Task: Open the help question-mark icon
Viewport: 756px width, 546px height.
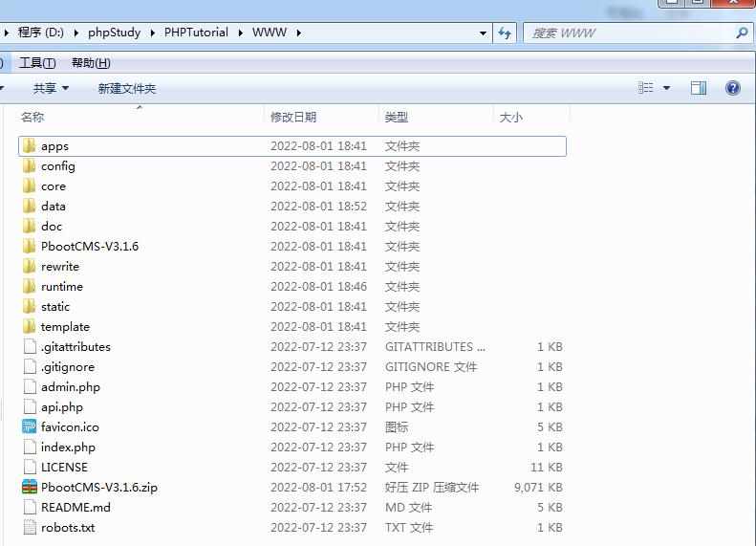Action: pos(733,88)
